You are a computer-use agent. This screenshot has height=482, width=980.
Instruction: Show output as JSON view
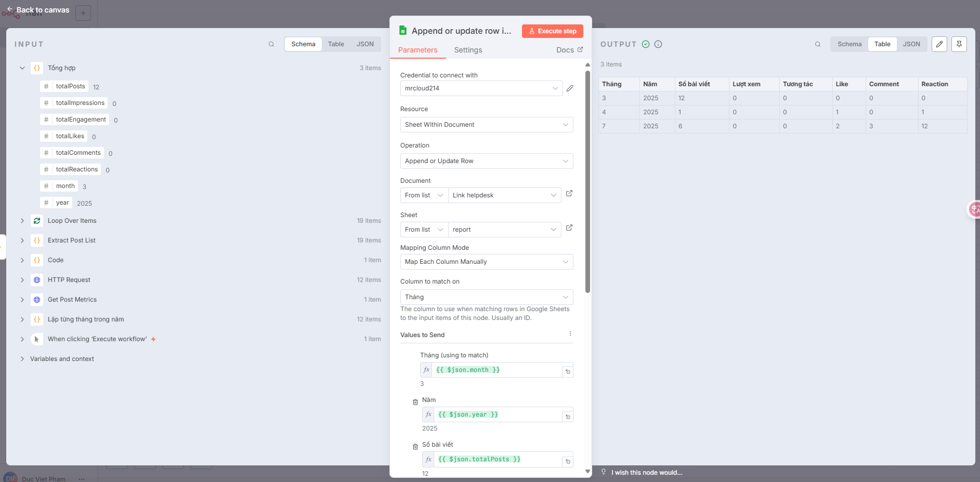pos(911,44)
